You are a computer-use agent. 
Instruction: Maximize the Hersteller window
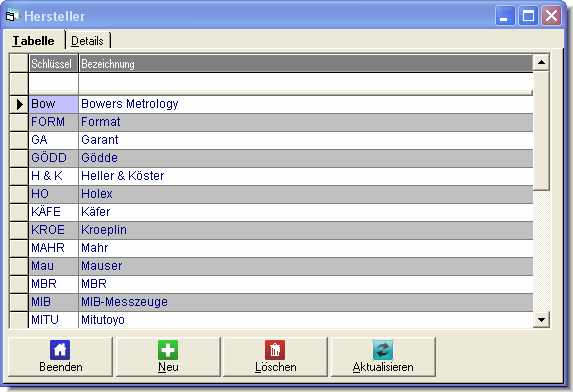(528, 16)
